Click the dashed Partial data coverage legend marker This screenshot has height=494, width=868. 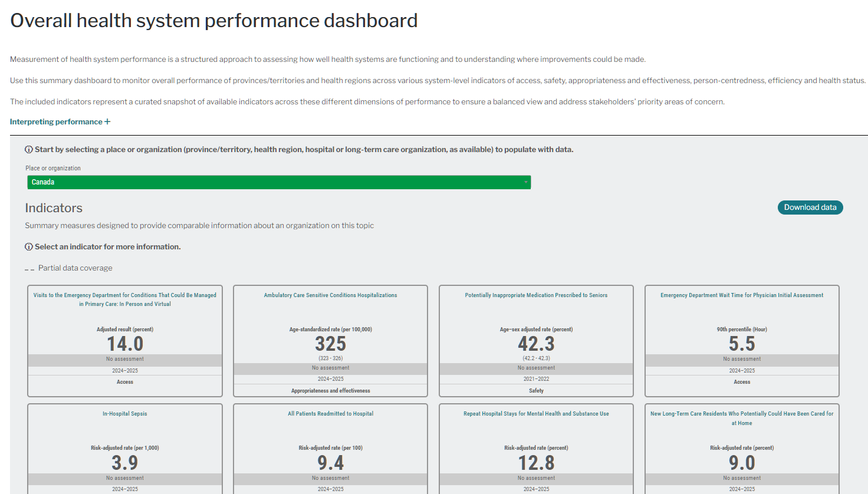click(29, 269)
